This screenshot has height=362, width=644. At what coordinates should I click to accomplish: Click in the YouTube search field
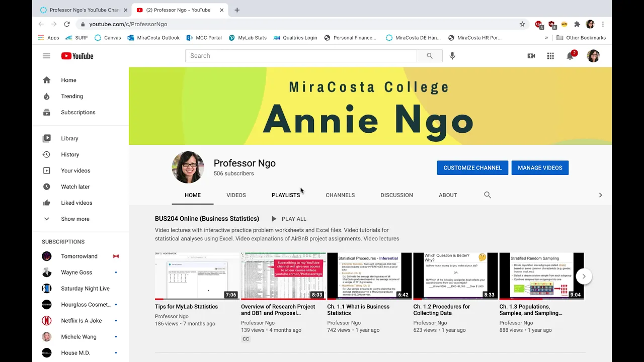[301, 56]
